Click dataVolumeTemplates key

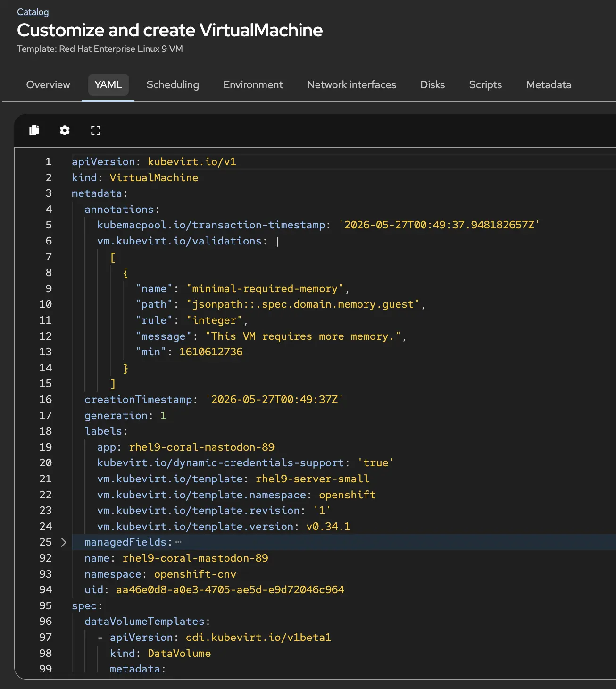pos(144,622)
